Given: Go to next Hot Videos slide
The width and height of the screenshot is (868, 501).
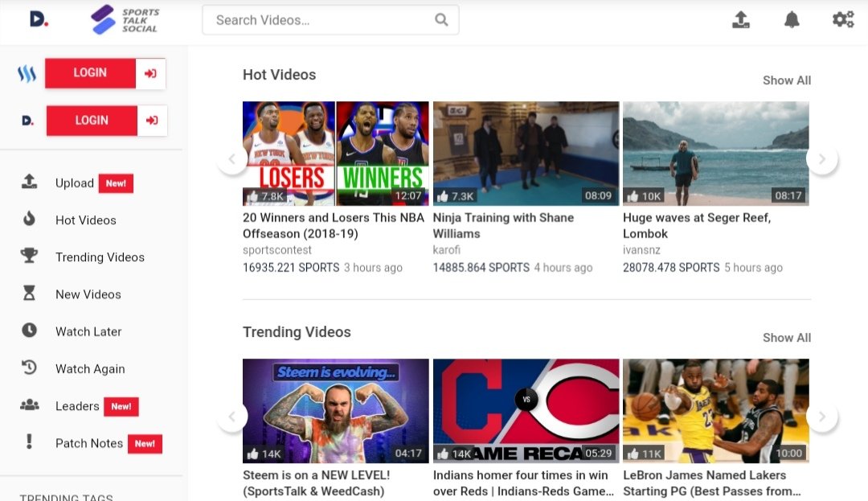Looking at the screenshot, I should tap(822, 159).
